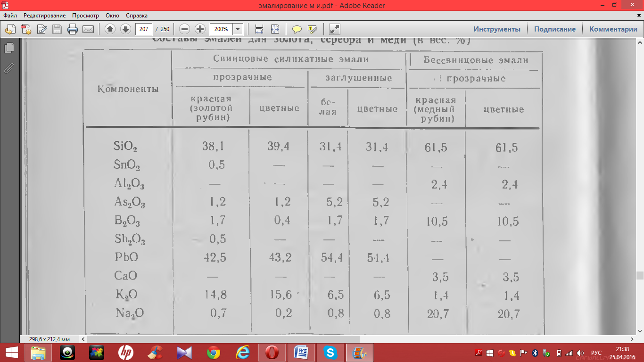Go to next page with down arrow
Viewport: 644px width, 362px height.
(125, 29)
